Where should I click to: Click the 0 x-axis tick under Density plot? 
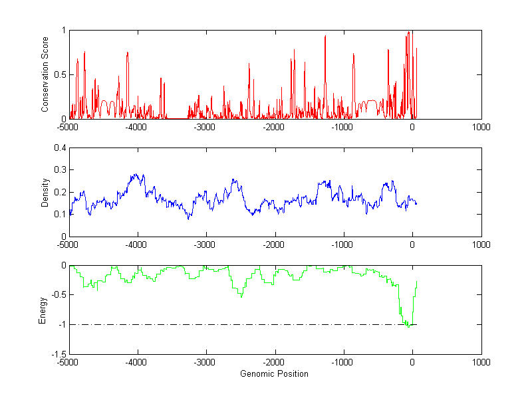click(412, 245)
